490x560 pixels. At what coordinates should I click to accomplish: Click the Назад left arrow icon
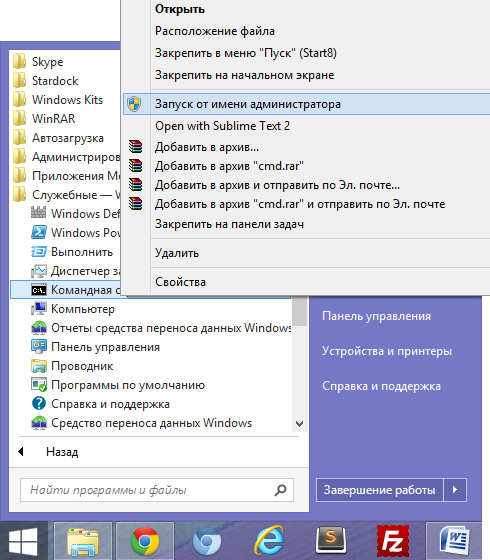tap(21, 452)
